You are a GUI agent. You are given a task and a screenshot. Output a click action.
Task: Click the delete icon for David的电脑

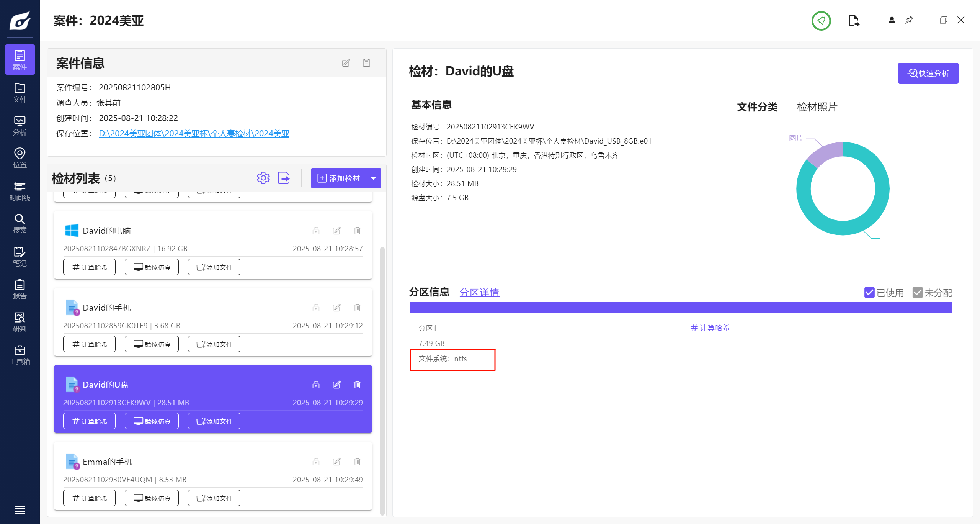click(357, 231)
